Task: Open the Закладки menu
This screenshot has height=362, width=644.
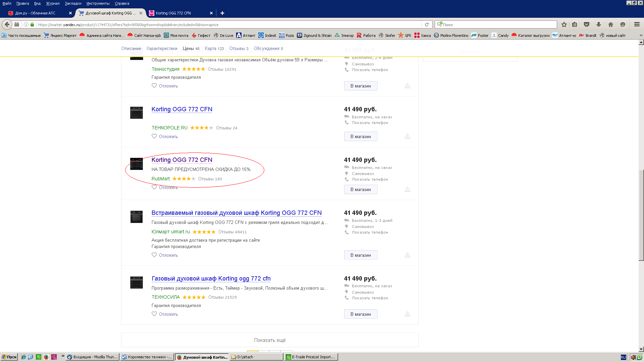Action: pos(73,3)
